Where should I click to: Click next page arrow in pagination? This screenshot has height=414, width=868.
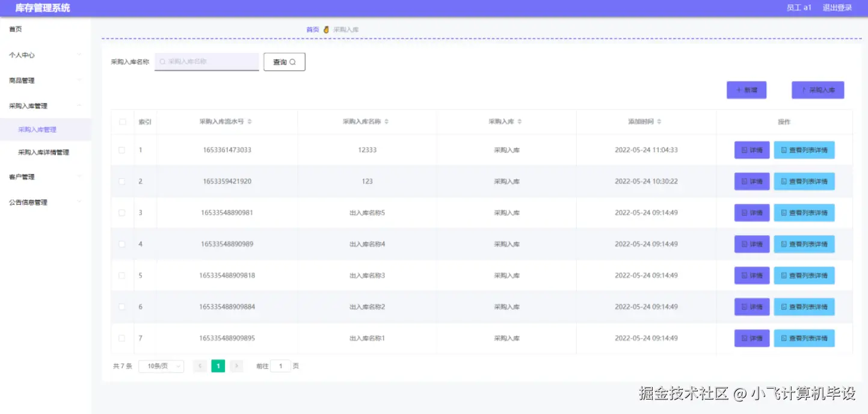[x=236, y=366]
